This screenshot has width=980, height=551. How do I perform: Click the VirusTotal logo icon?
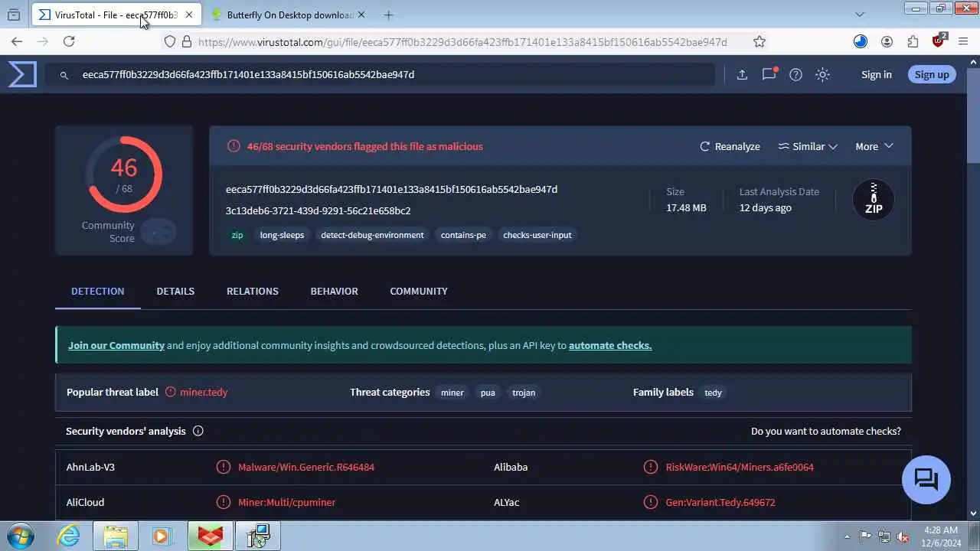click(x=22, y=74)
